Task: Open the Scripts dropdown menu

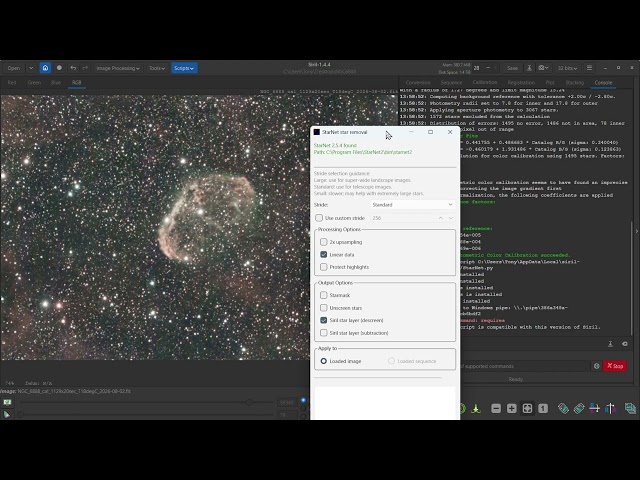Action: (184, 68)
